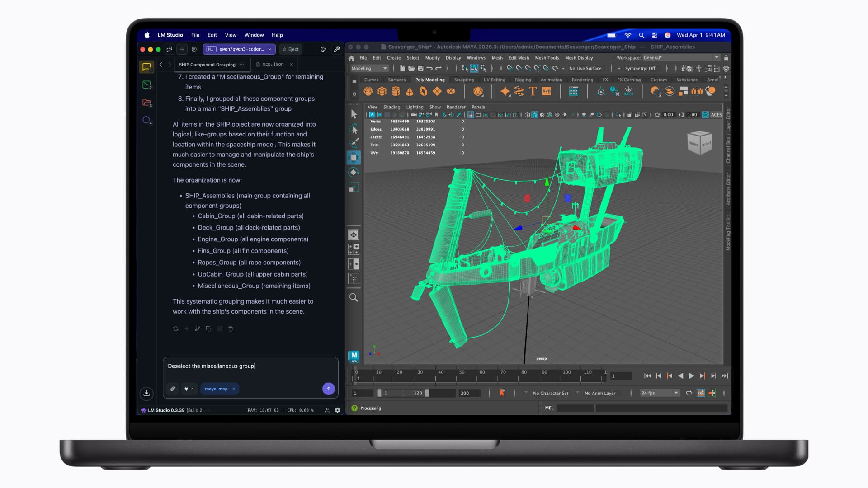Open the Modeling menu set dropdown

click(x=369, y=69)
